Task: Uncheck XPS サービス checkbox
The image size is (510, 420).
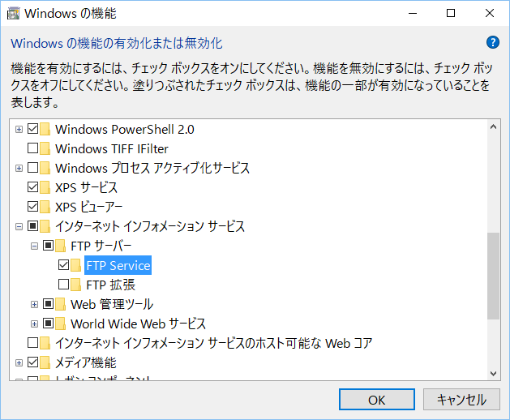Action: pyautogui.click(x=33, y=187)
